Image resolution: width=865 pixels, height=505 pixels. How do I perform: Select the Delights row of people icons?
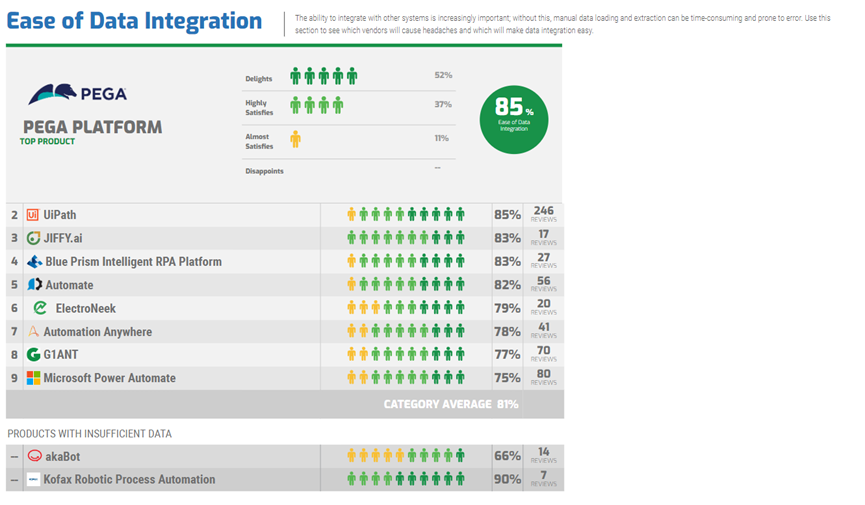tap(324, 76)
